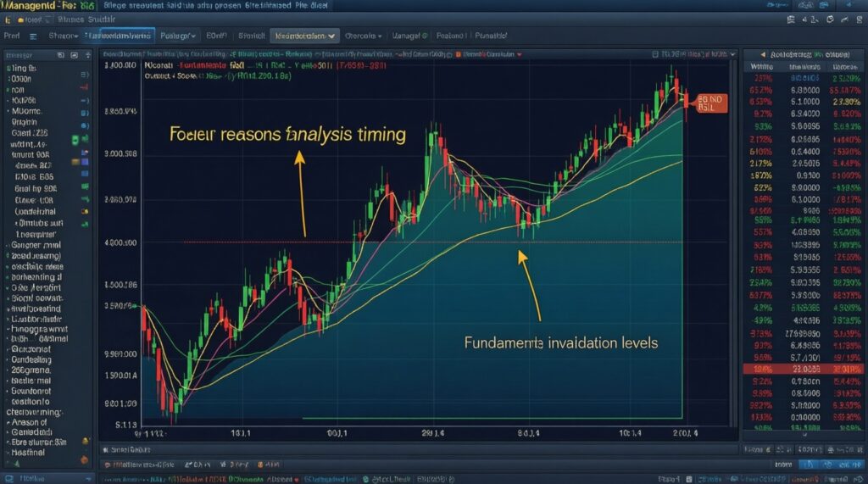868x484 pixels.
Task: Toggle the icon beside 'Etnue- t08' row
Action: pos(85,199)
